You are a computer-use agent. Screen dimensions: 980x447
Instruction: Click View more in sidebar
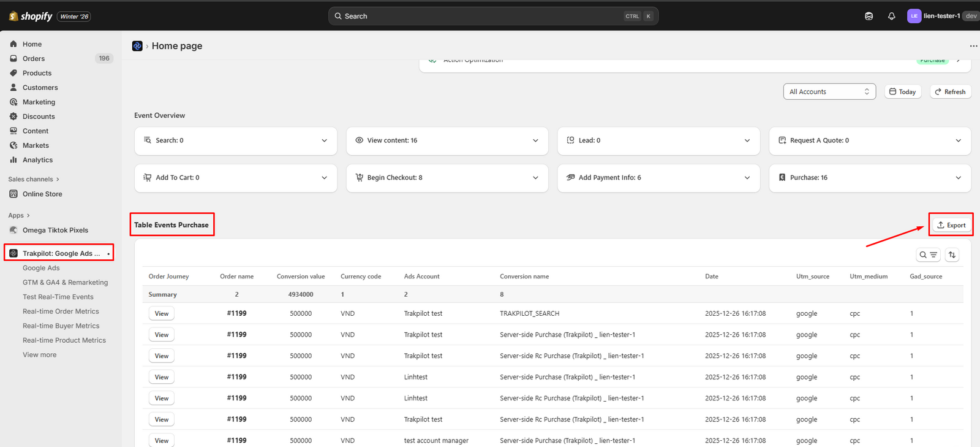coord(39,355)
